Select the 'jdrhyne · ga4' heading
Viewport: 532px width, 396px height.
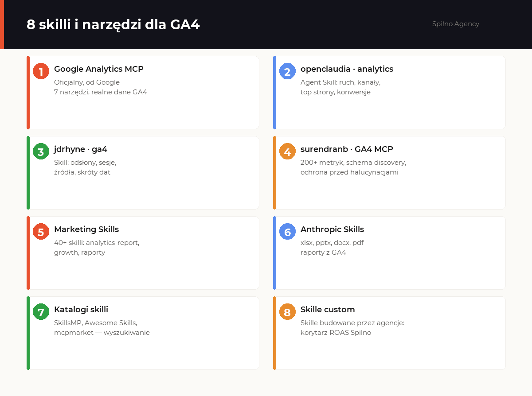(81, 149)
